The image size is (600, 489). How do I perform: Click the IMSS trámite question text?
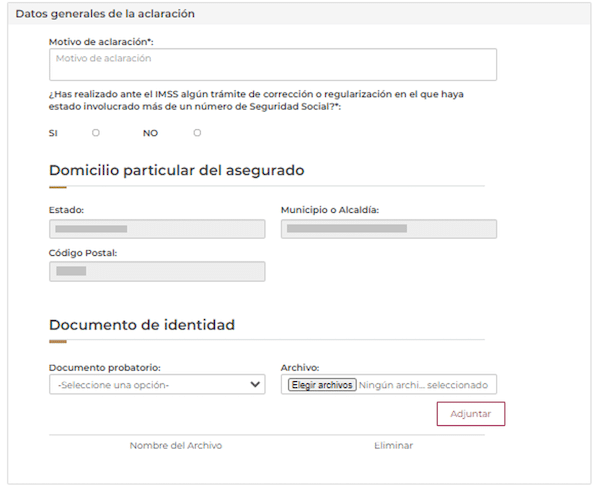pyautogui.click(x=258, y=100)
